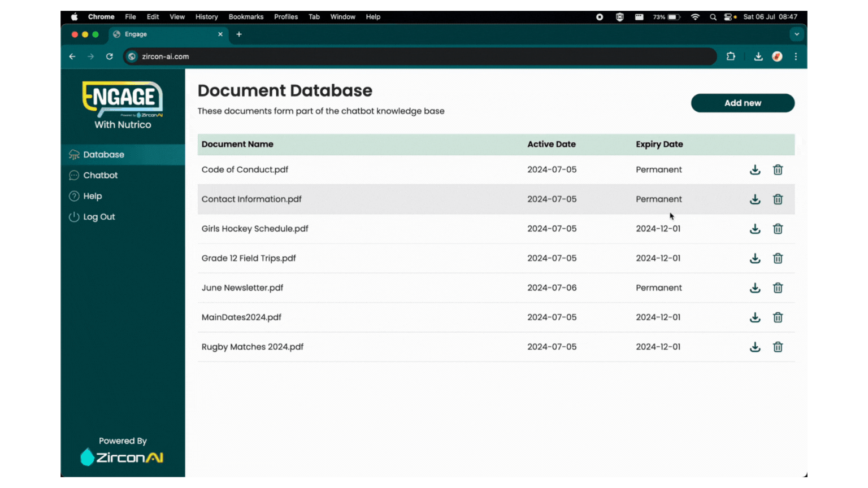
Task: Delete Code of Conduct.pdf
Action: click(x=778, y=170)
